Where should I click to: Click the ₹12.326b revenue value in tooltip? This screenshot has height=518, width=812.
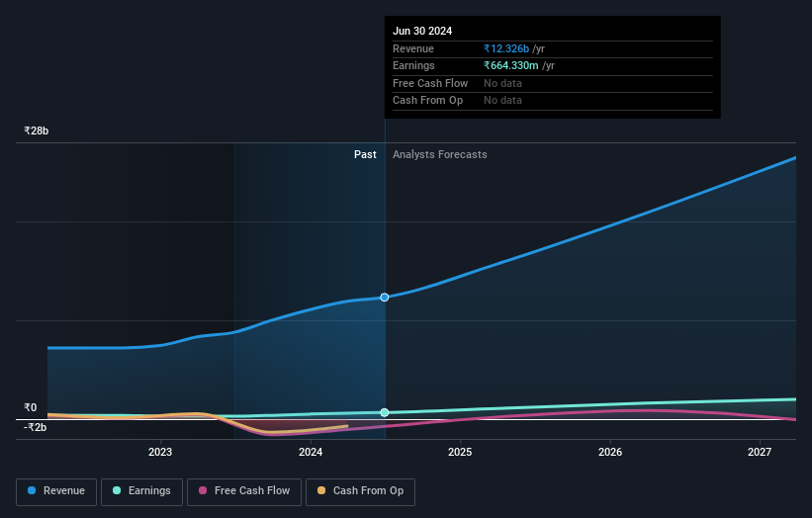point(506,48)
